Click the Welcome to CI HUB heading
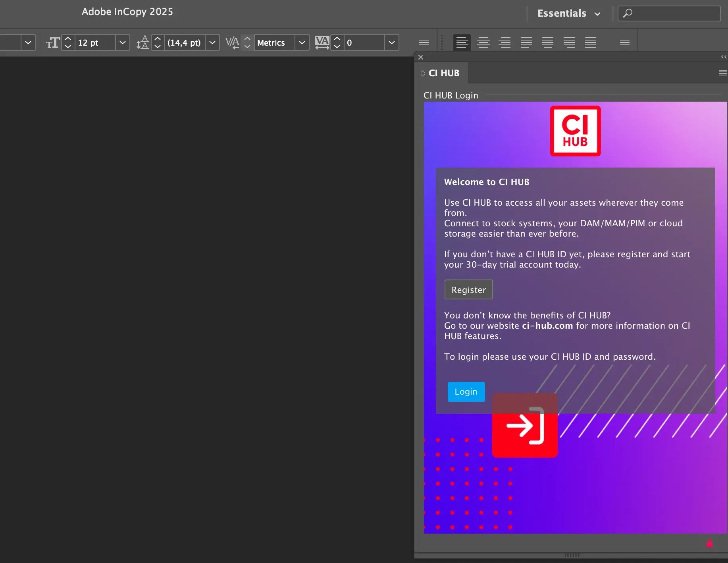The width and height of the screenshot is (728, 563). (487, 182)
